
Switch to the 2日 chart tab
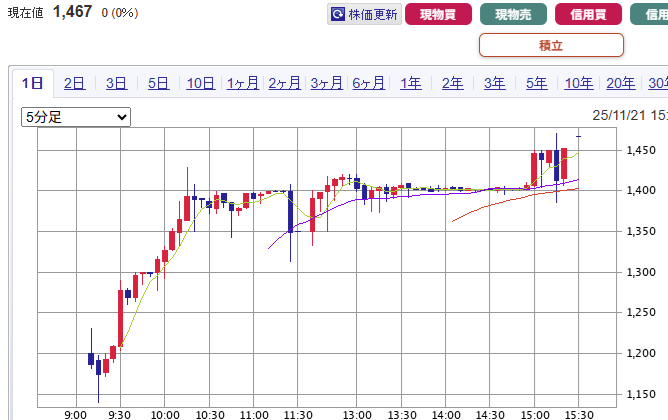75,83
